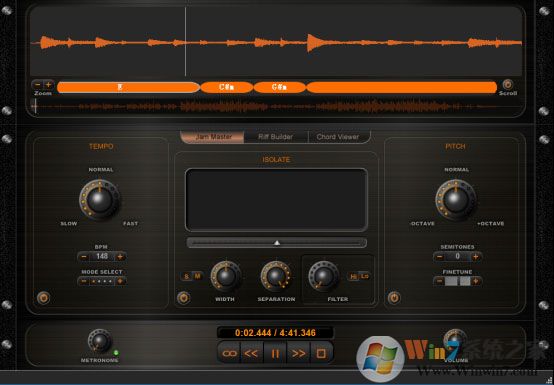Increase finetune with the plus button

pos(476,281)
